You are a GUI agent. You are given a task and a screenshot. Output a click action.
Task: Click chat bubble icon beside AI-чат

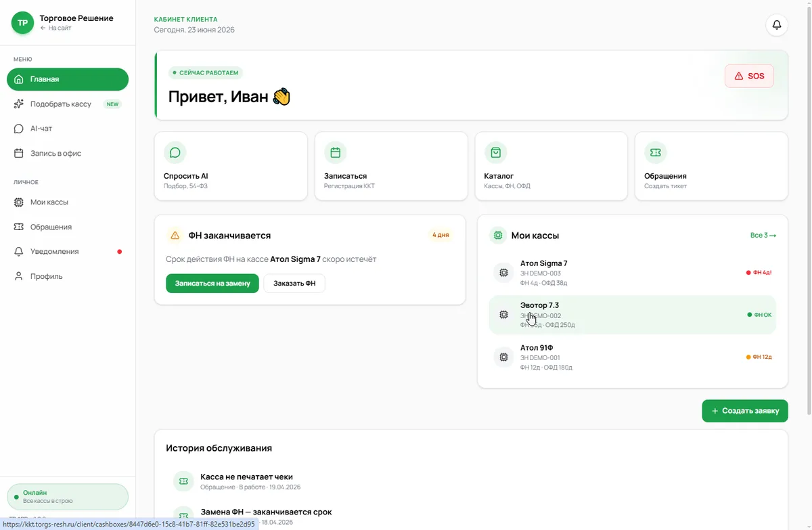19,129
